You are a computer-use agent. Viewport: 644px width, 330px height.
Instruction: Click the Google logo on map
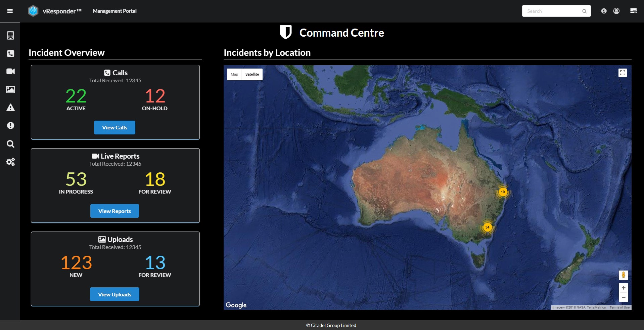coord(236,305)
